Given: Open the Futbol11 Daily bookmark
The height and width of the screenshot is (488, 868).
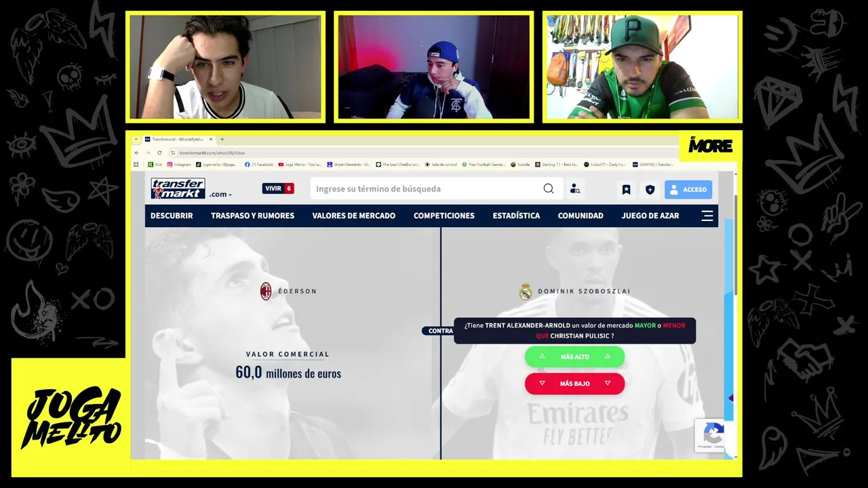Looking at the screenshot, I should (606, 164).
